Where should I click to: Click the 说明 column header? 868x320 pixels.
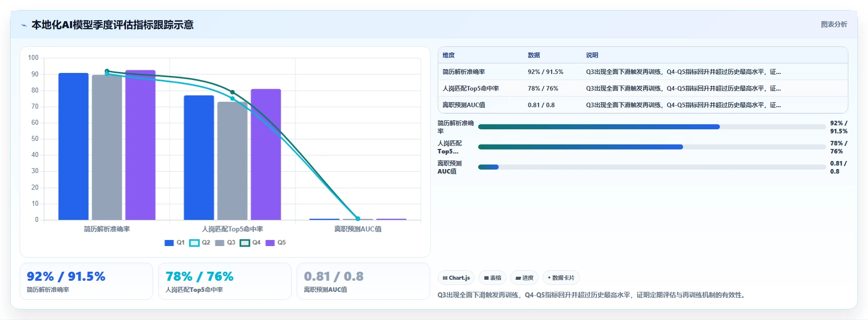592,55
